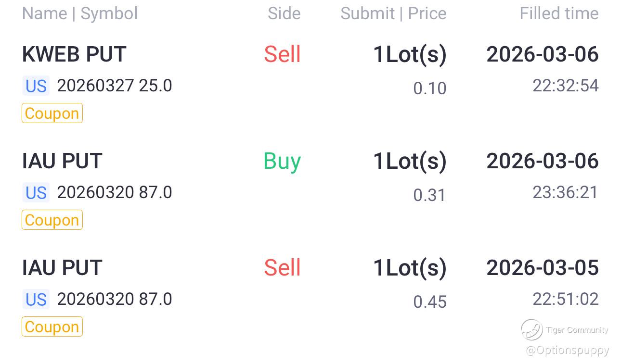Viewport: 621px width, 364px height.
Task: Click the red Sell label for KWEB PUT
Action: click(x=282, y=54)
